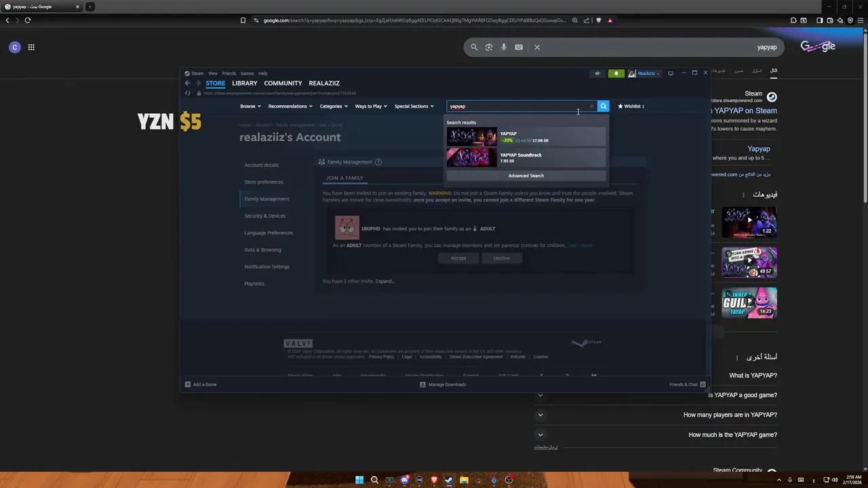Screen dimensions: 868x488
Task: Expand the Special Sections dropdown
Action: tap(414, 106)
